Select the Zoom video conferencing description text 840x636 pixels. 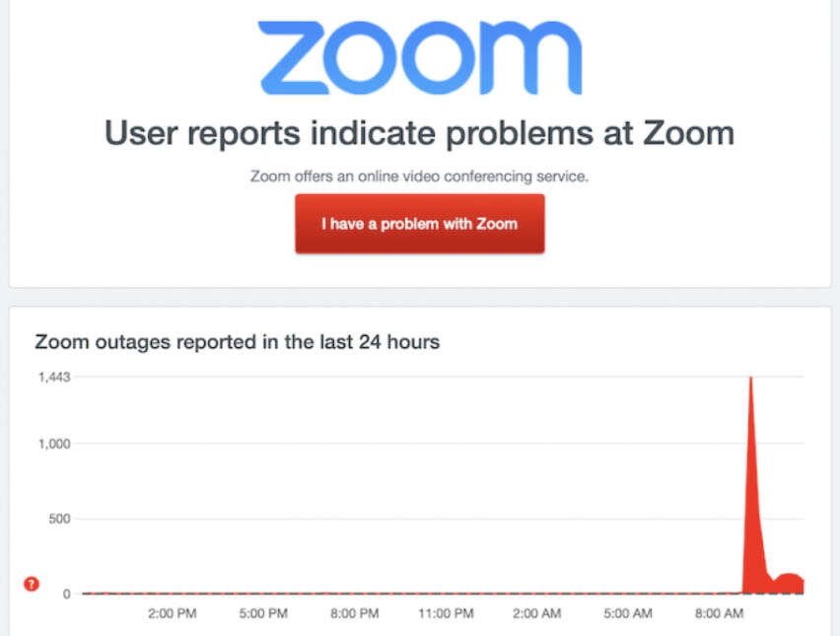tap(419, 177)
